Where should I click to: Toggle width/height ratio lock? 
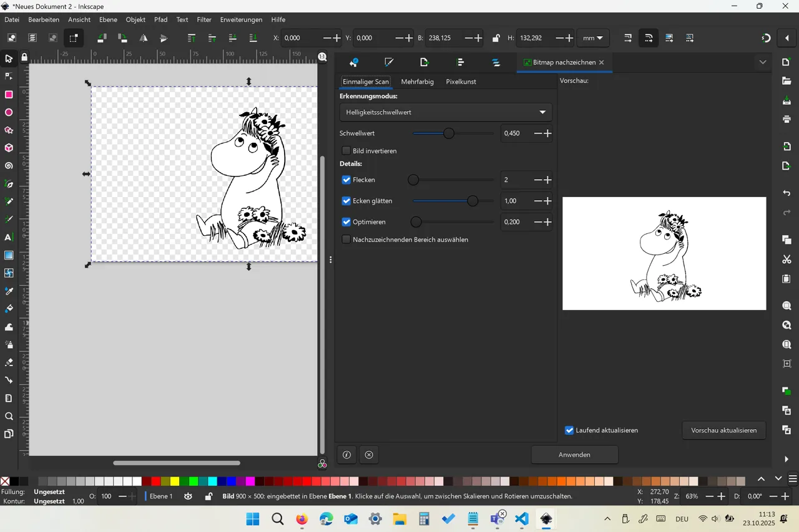[496, 38]
